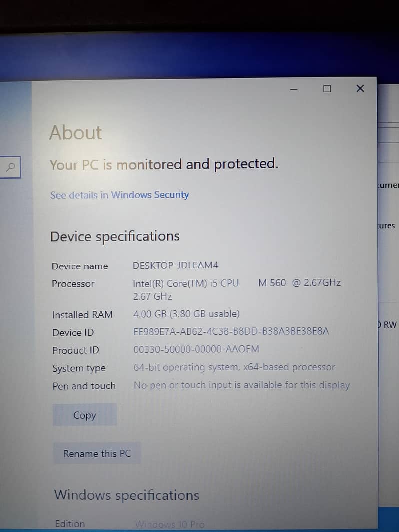
Task: Click the Windows specifications heading
Action: pyautogui.click(x=127, y=495)
